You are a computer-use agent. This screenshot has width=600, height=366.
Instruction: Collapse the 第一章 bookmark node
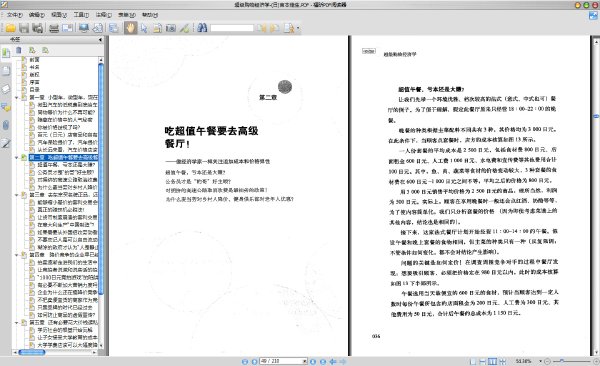[x=16, y=98]
